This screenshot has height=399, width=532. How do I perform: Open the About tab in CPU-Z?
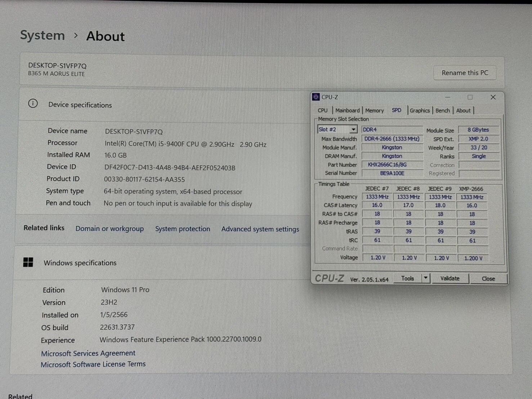click(x=463, y=111)
